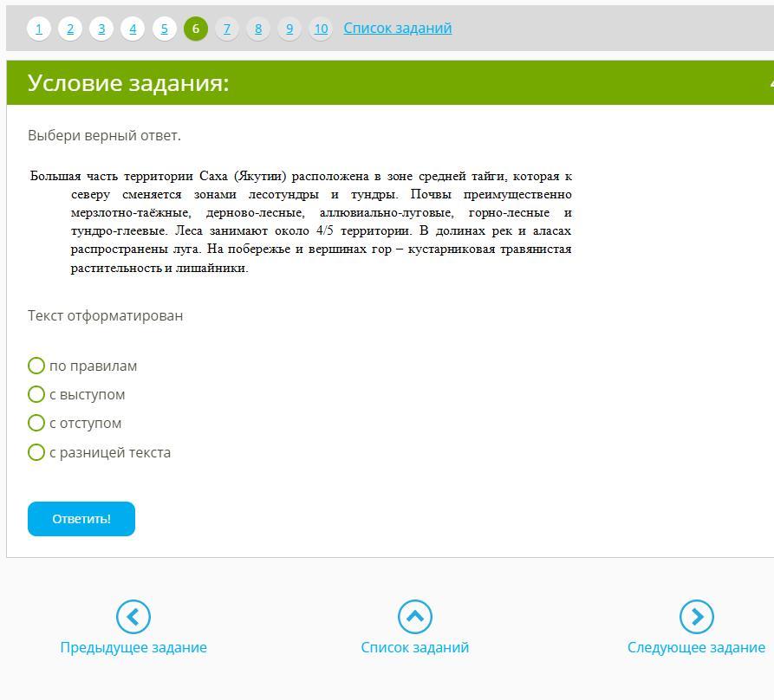This screenshot has height=700, width=774.
Task: Go to task number 8
Action: click(258, 29)
